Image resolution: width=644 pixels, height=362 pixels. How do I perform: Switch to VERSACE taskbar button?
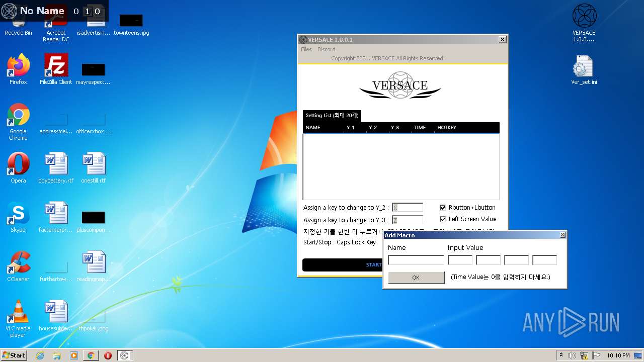[x=125, y=355]
